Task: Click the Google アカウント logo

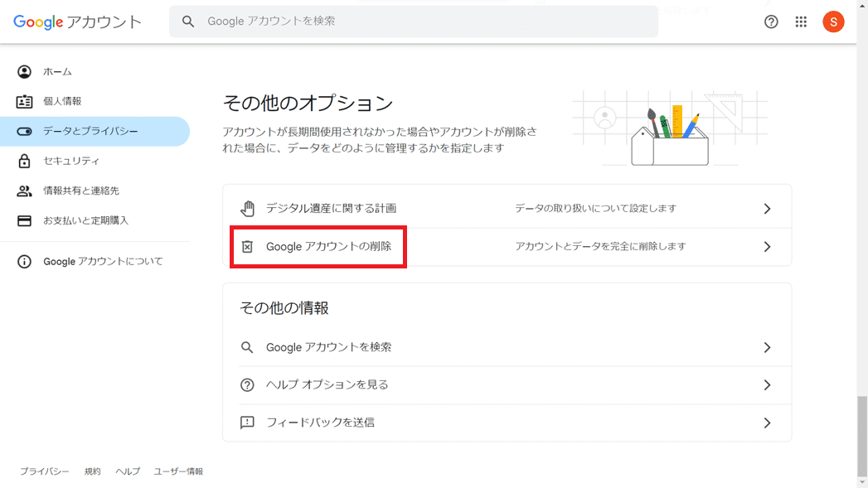Action: (77, 22)
